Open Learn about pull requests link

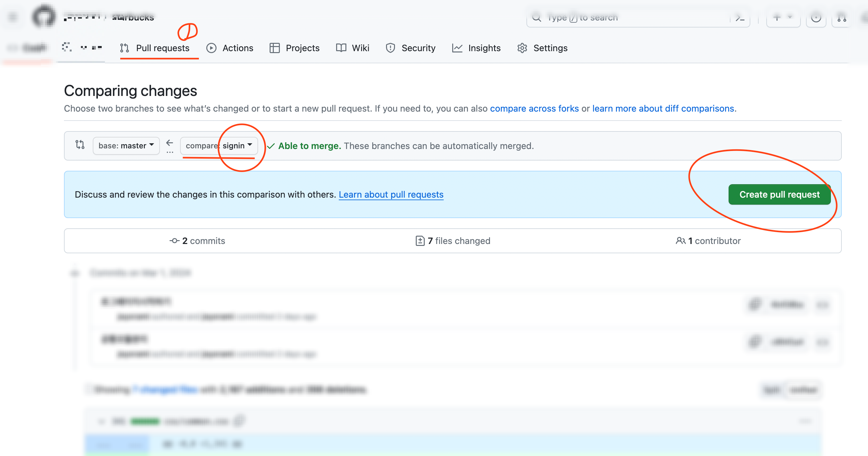[391, 194]
